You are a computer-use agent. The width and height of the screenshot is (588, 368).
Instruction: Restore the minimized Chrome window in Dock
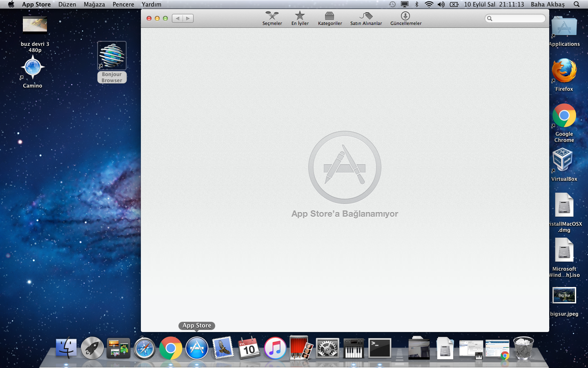497,350
